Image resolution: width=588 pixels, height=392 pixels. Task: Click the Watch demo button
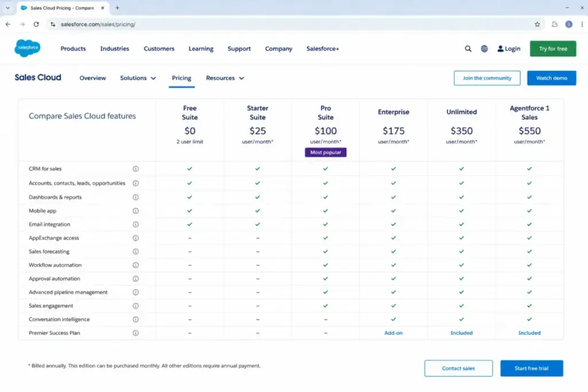click(x=551, y=78)
